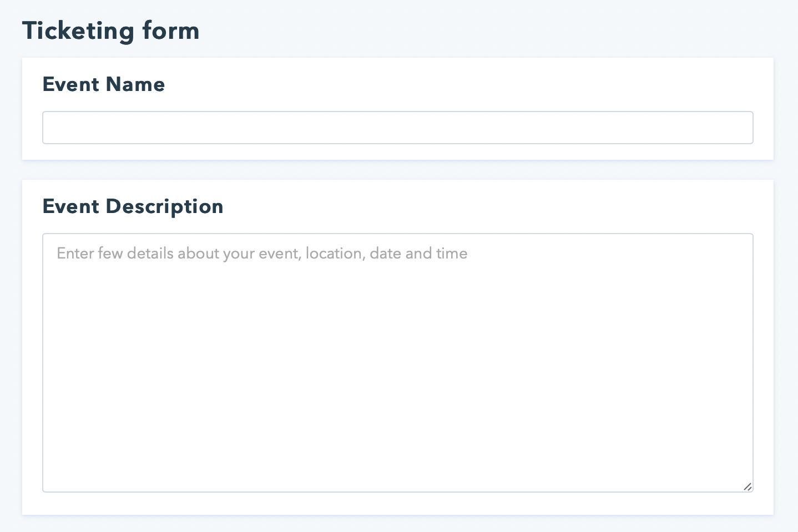The image size is (798, 532).
Task: Click the placeholder word "Enter"
Action: pos(75,254)
